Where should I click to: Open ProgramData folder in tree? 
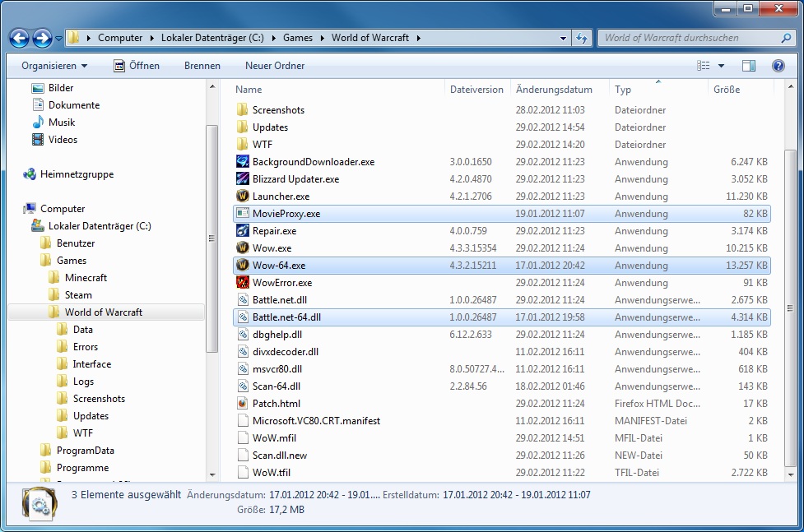pyautogui.click(x=77, y=451)
